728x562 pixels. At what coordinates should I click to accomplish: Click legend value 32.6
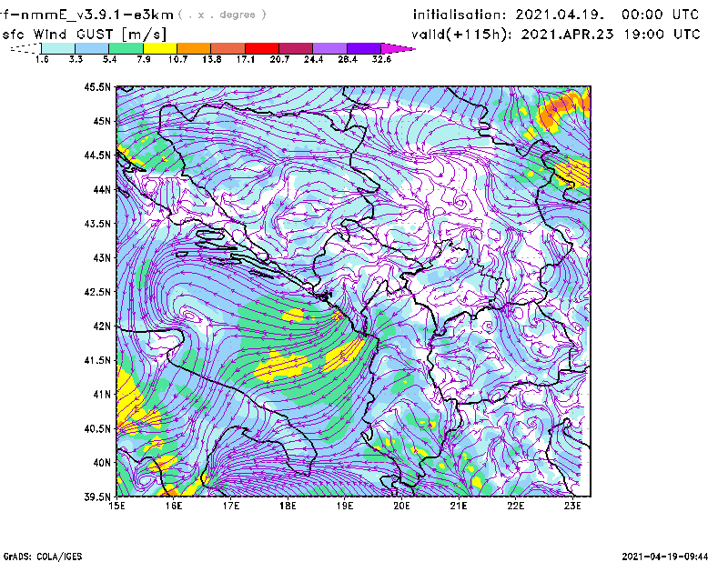pyautogui.click(x=381, y=59)
